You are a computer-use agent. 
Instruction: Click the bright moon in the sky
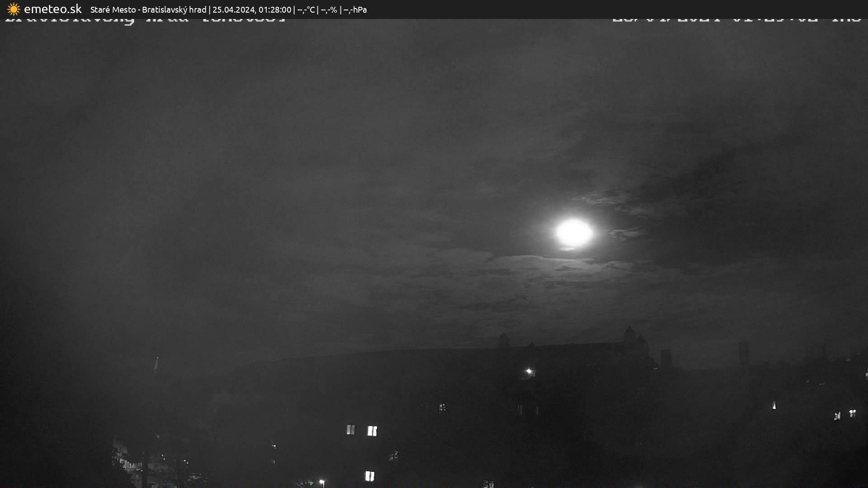tap(573, 233)
